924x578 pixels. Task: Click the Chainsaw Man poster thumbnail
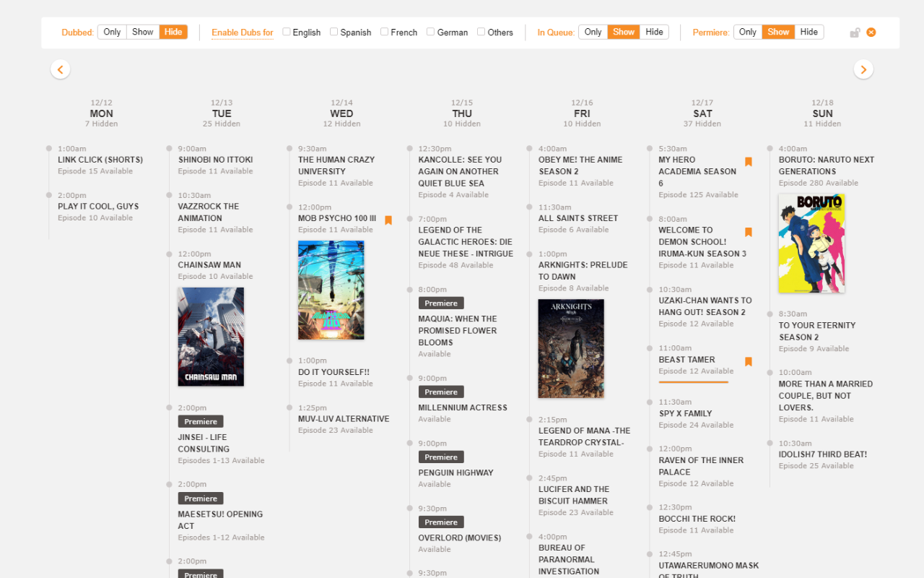click(x=211, y=337)
